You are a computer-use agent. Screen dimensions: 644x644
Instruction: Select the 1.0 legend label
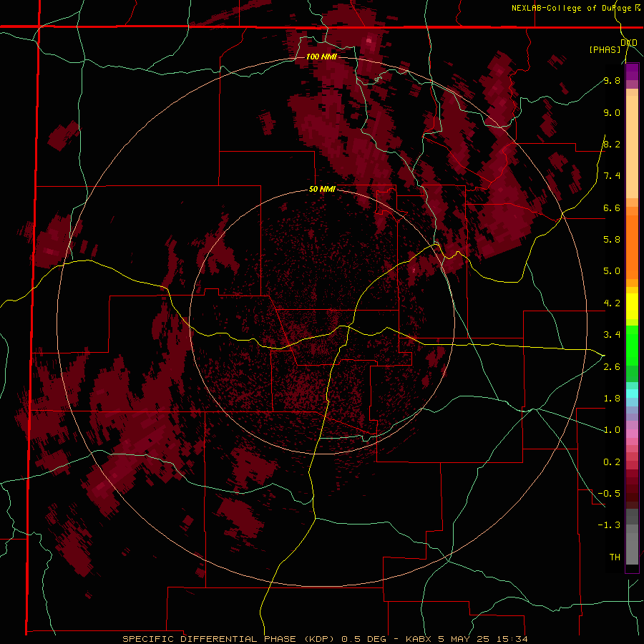point(612,430)
